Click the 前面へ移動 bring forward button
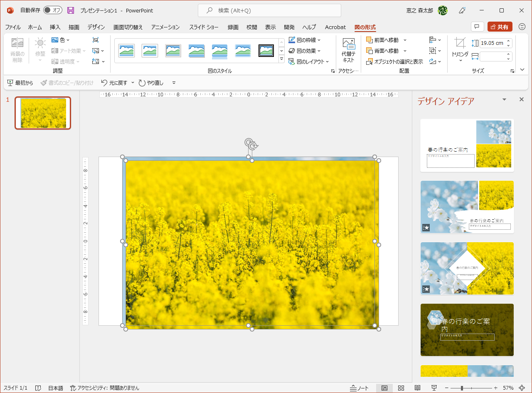 click(383, 40)
